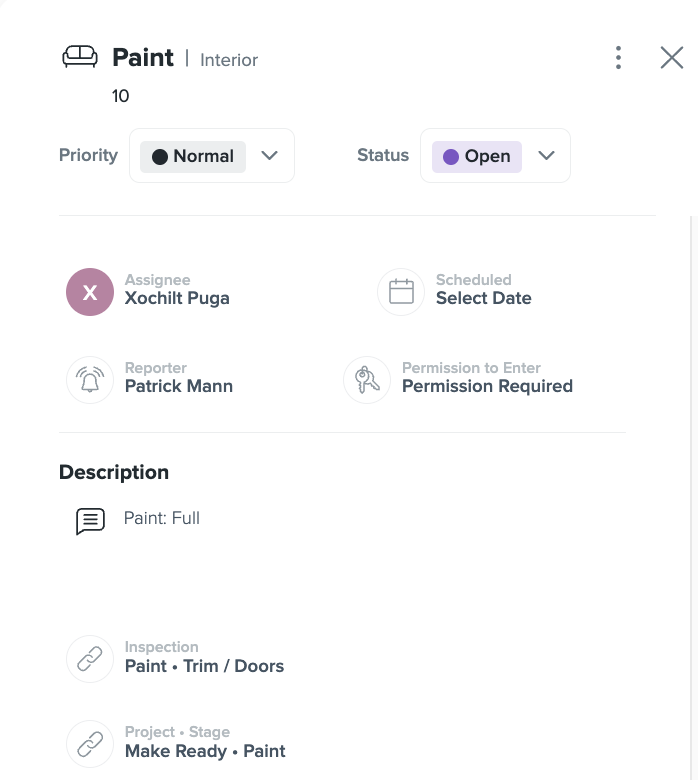Click the Description comment bubble icon
Screen dimensions: 698x780
(x=90, y=521)
